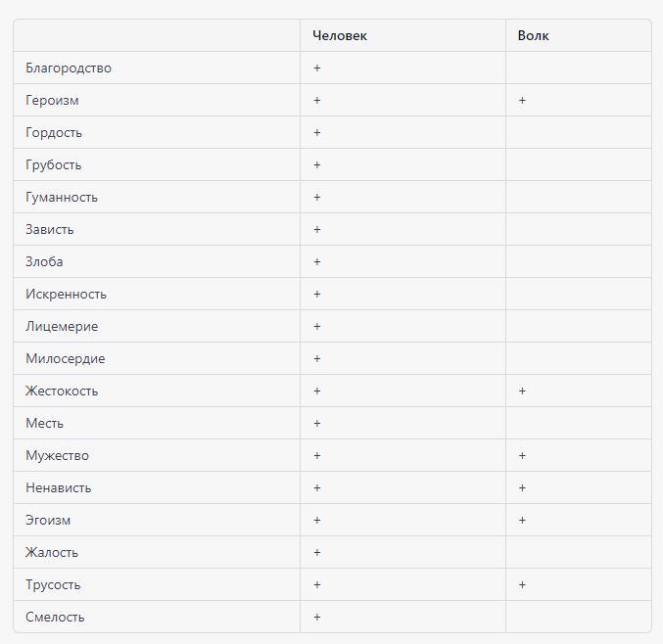663x644 pixels.
Task: Select the Гуманность row label
Action: click(x=62, y=198)
